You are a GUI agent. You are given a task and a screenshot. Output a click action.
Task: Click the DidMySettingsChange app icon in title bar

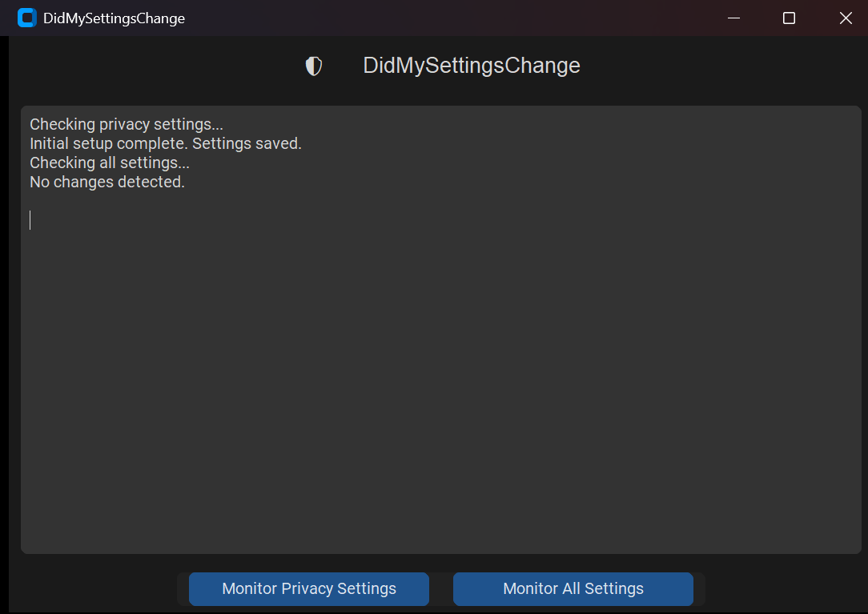coord(27,18)
